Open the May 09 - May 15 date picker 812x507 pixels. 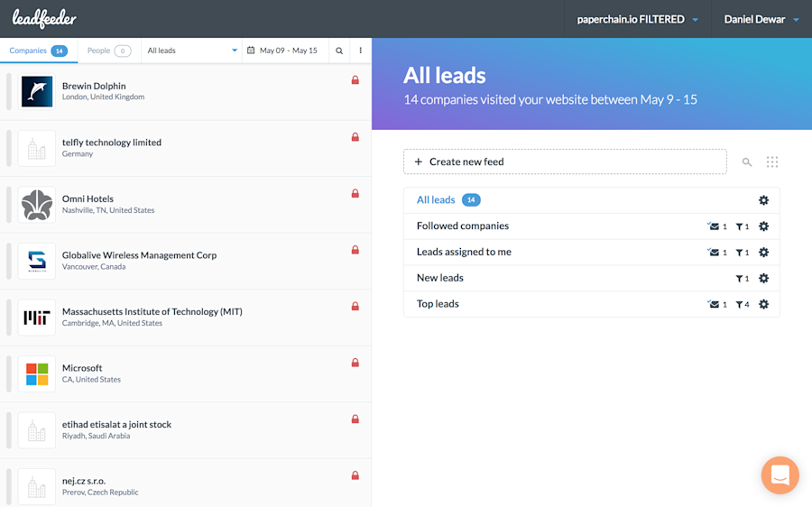285,51
